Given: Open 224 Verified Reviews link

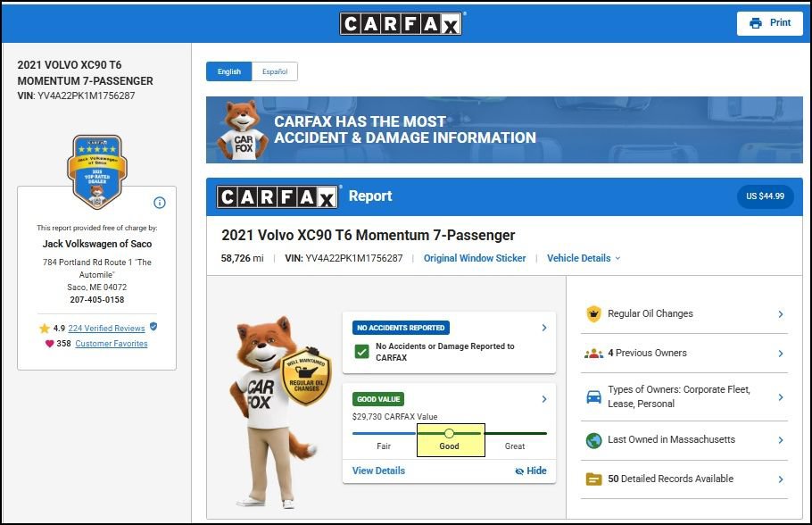Looking at the screenshot, I should coord(107,328).
